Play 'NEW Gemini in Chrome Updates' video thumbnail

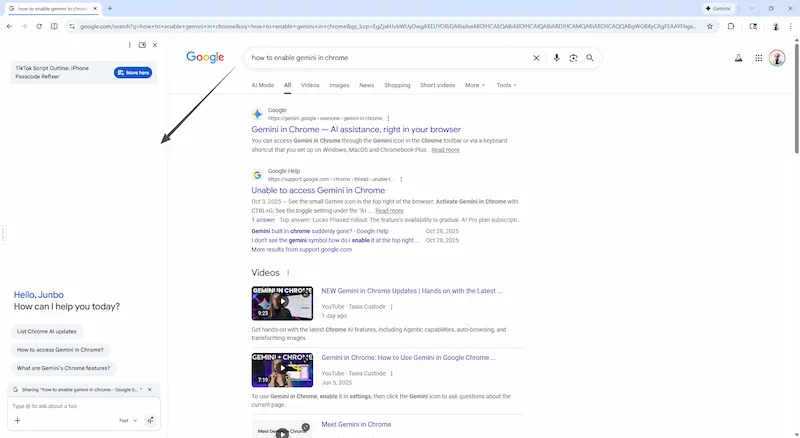click(282, 303)
